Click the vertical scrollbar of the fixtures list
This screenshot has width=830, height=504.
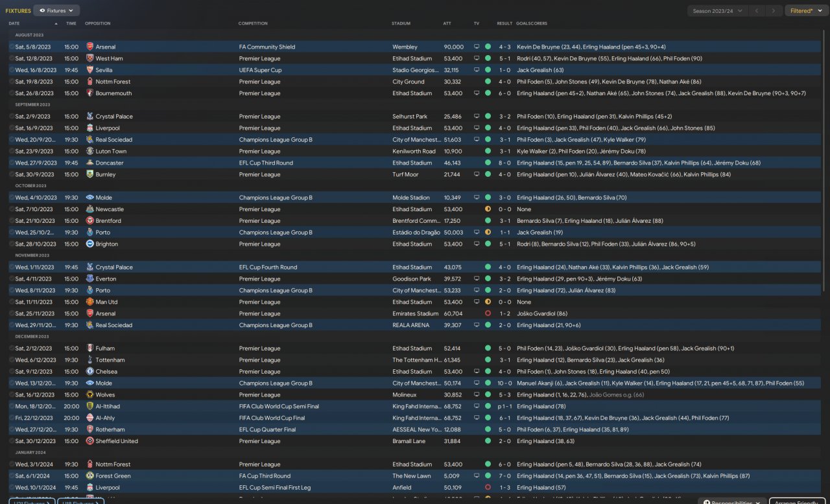click(824, 161)
